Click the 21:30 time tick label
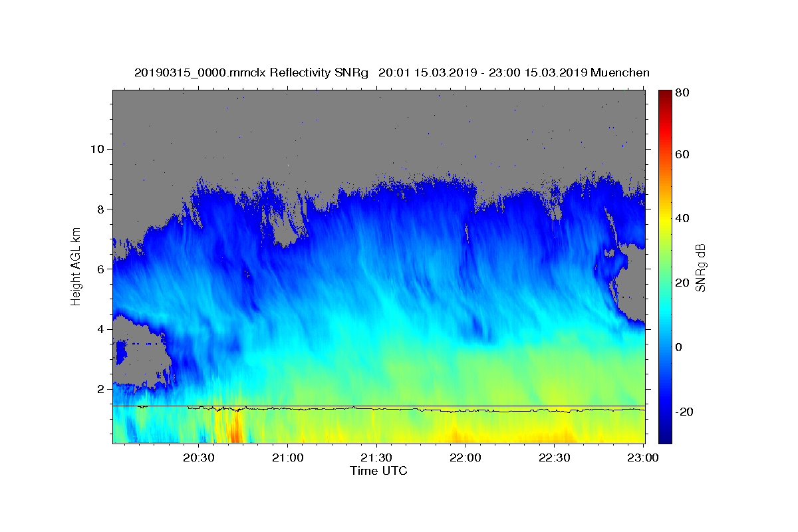The height and width of the screenshot is (532, 798). [376, 458]
